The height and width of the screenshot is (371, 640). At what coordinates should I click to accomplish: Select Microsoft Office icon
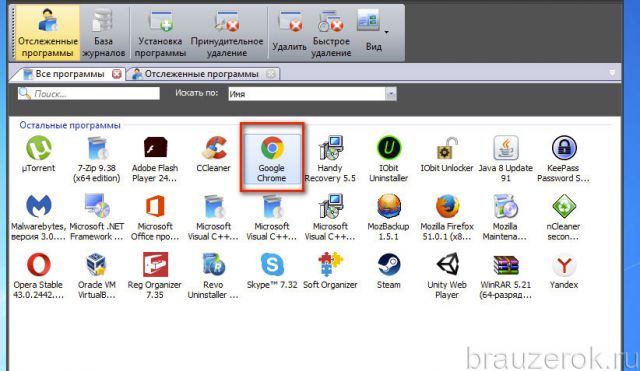tap(155, 206)
